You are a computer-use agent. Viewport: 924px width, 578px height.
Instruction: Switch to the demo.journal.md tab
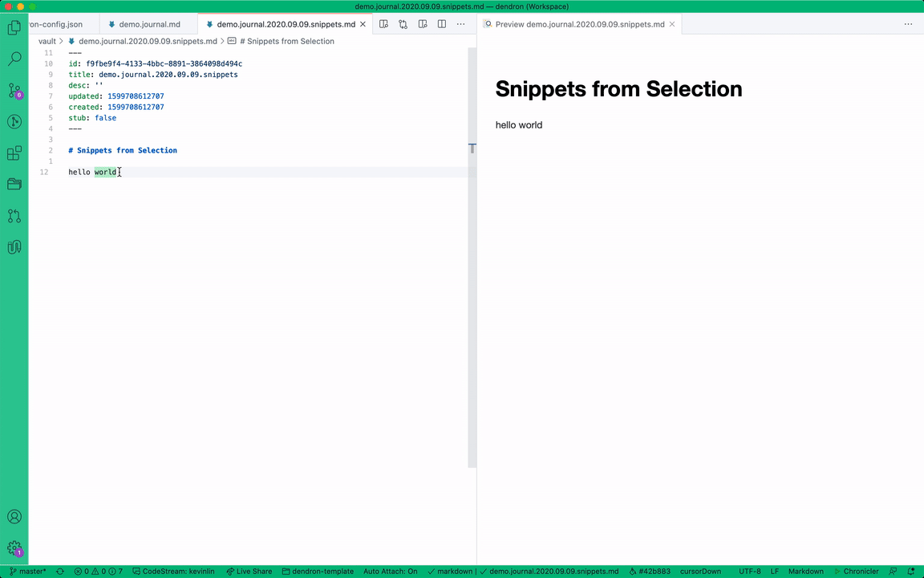pyautogui.click(x=149, y=24)
